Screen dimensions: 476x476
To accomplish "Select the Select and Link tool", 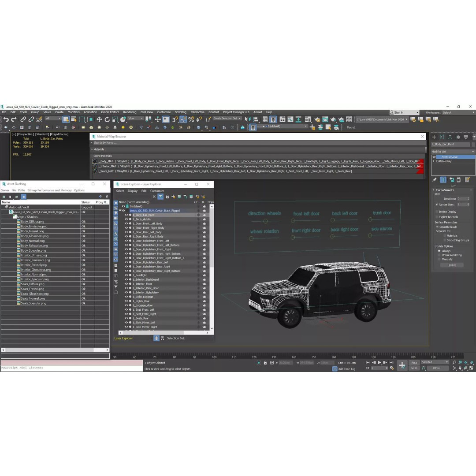I will tap(23, 119).
